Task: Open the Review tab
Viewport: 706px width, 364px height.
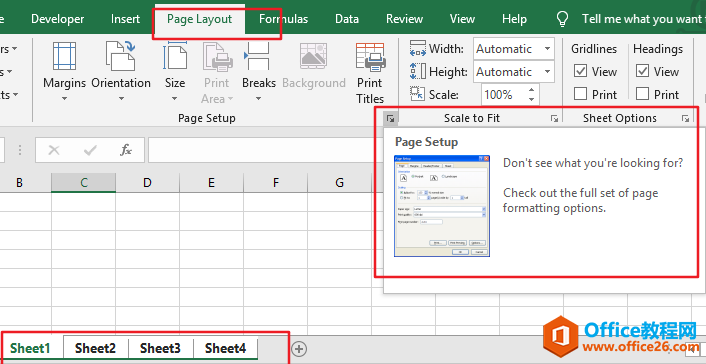Action: coord(404,19)
